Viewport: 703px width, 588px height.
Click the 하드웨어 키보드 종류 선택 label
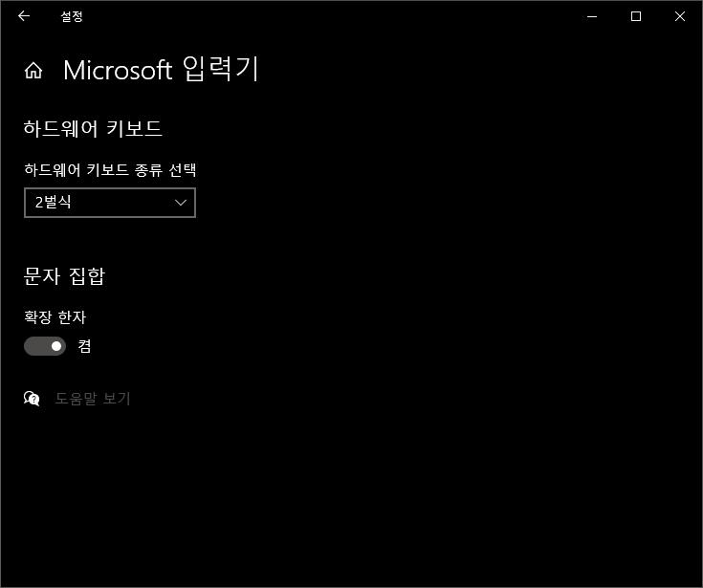tap(110, 170)
